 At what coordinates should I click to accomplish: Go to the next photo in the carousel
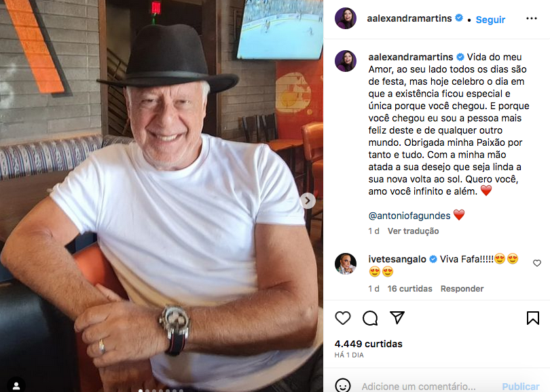pos(308,201)
